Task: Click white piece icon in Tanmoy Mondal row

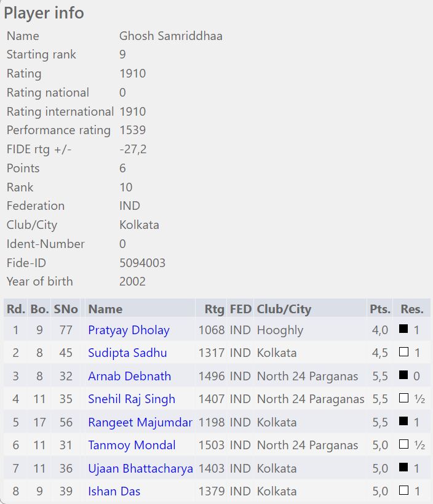Action: (403, 444)
